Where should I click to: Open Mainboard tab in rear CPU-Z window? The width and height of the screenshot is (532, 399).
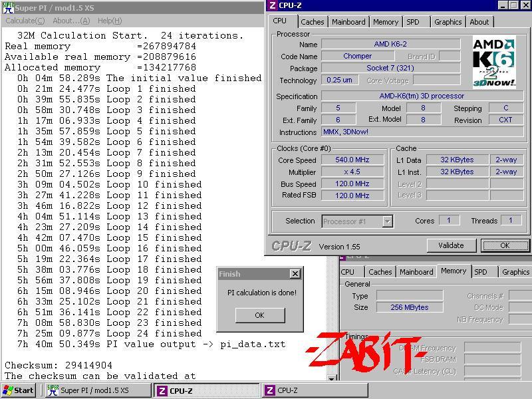click(x=416, y=272)
